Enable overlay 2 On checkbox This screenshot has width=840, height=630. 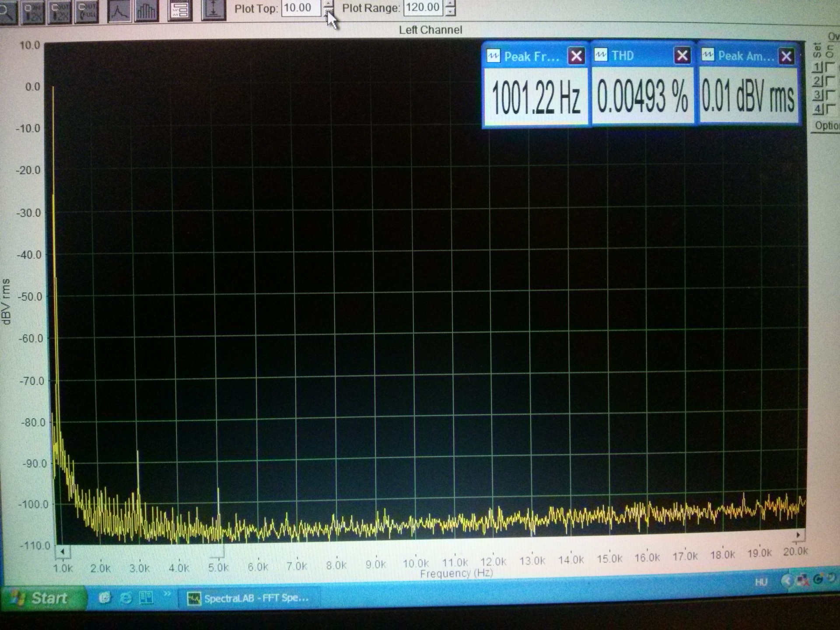tap(830, 81)
